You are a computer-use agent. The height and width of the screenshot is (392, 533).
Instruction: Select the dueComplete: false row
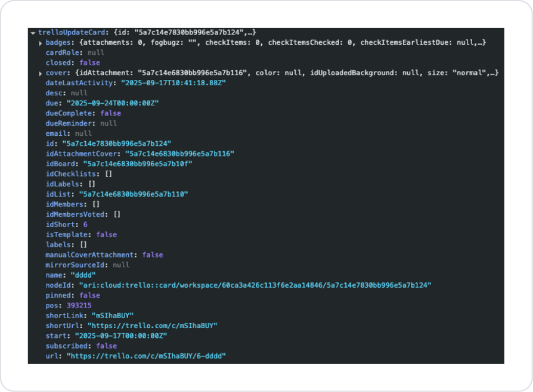tap(83, 113)
